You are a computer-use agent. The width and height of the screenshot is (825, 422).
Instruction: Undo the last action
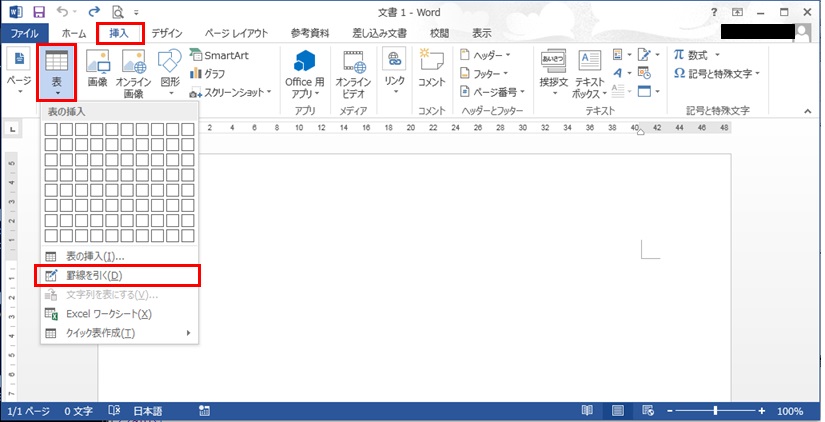tap(63, 12)
